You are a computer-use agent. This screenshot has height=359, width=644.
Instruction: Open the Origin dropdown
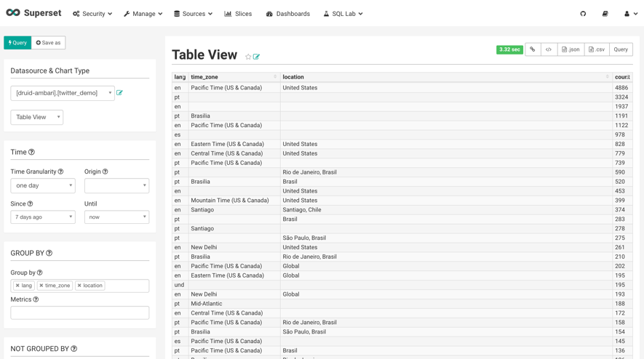pos(116,185)
